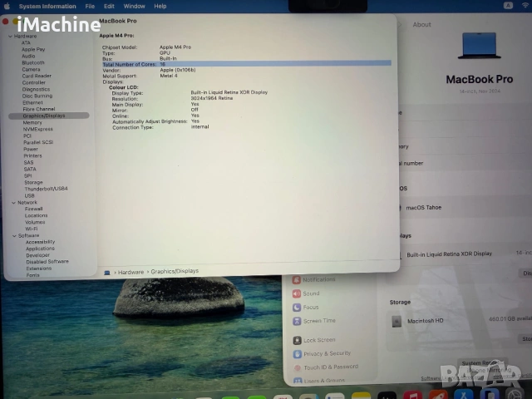Click the System Report button
This screenshot has height=399, width=532.
tap(479, 363)
